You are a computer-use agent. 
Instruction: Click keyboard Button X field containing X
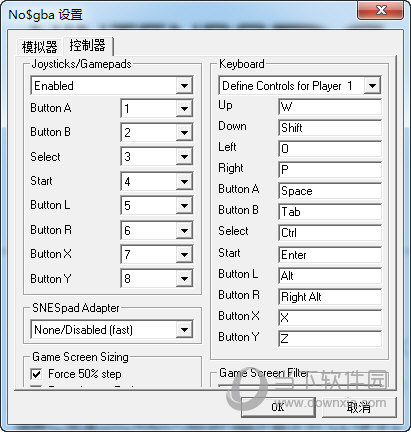tap(330, 318)
